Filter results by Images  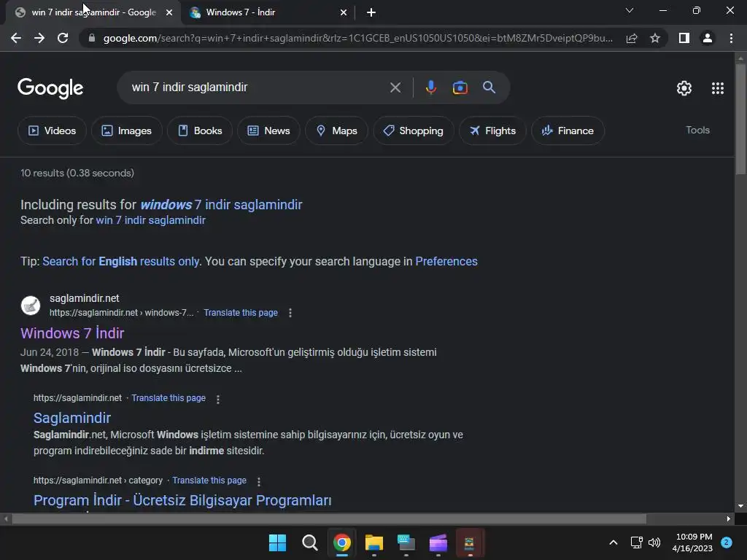click(127, 131)
